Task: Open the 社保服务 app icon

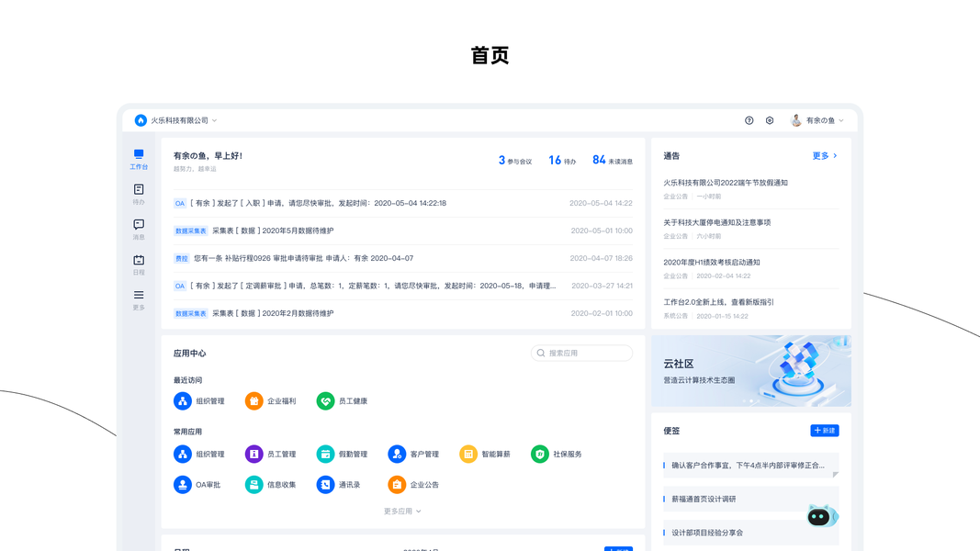Action: (x=540, y=455)
